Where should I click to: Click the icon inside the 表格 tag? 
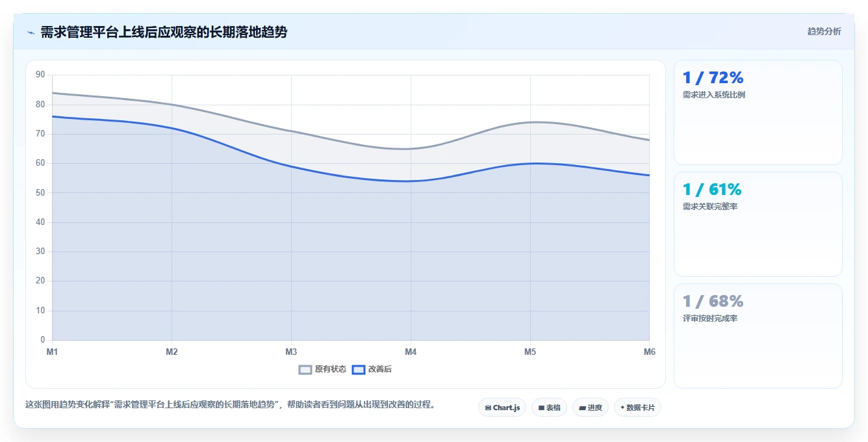[541, 408]
